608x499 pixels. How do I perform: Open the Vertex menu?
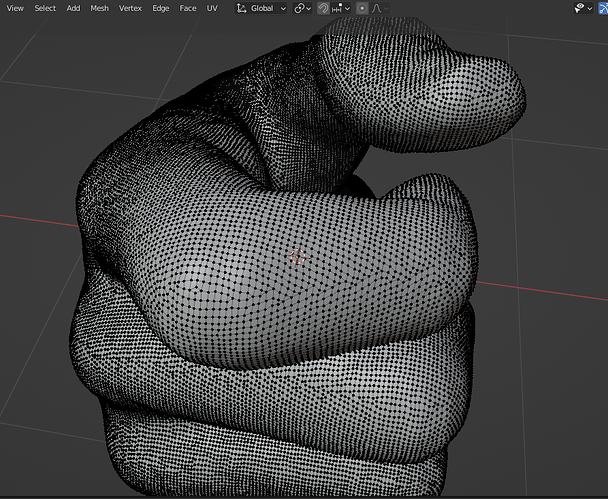130,8
